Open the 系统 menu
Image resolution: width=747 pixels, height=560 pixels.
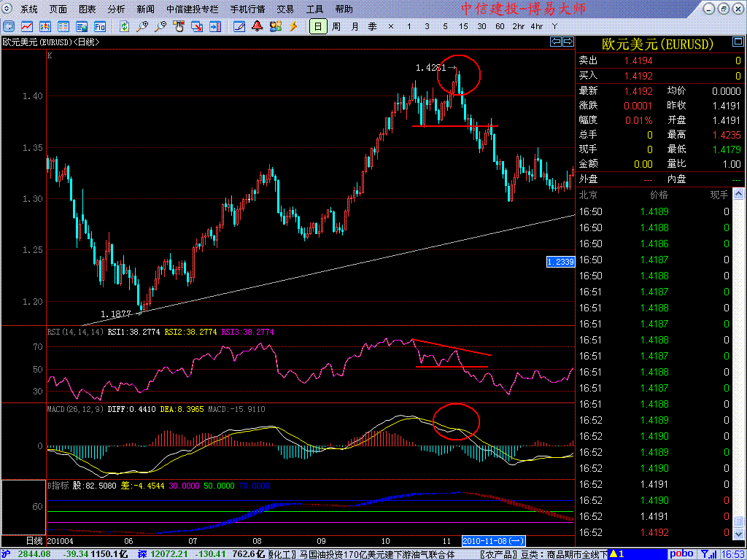pyautogui.click(x=28, y=9)
